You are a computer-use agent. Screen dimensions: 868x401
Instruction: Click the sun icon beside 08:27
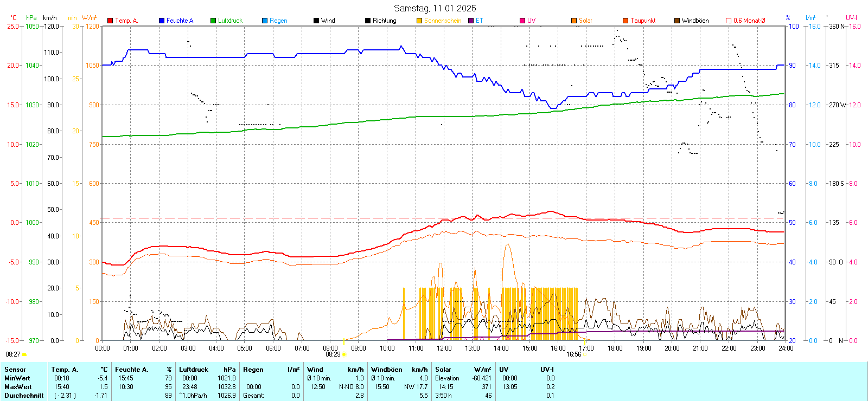(24, 354)
